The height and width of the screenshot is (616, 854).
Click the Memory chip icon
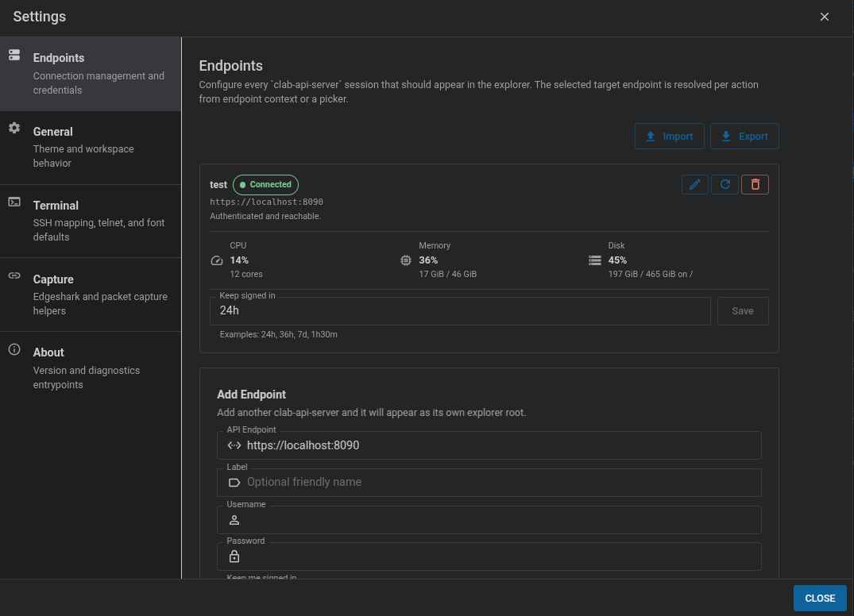(406, 260)
